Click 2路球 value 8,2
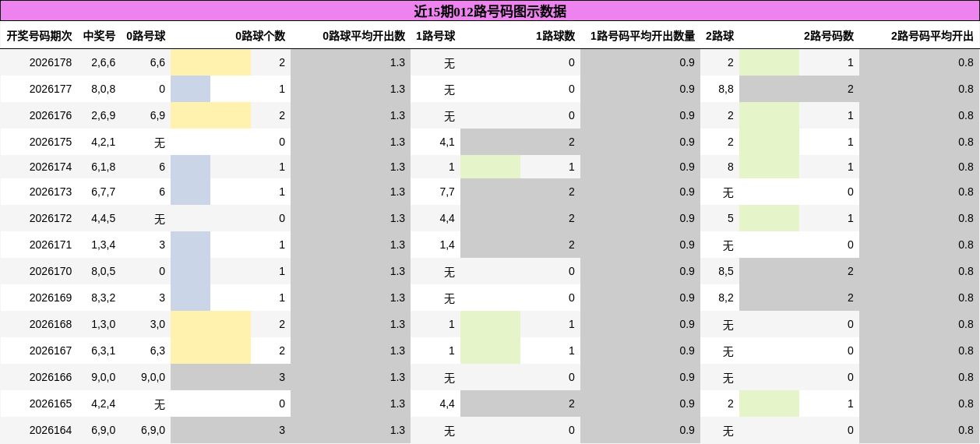Viewport: 980px width, 444px height. pyautogui.click(x=726, y=298)
